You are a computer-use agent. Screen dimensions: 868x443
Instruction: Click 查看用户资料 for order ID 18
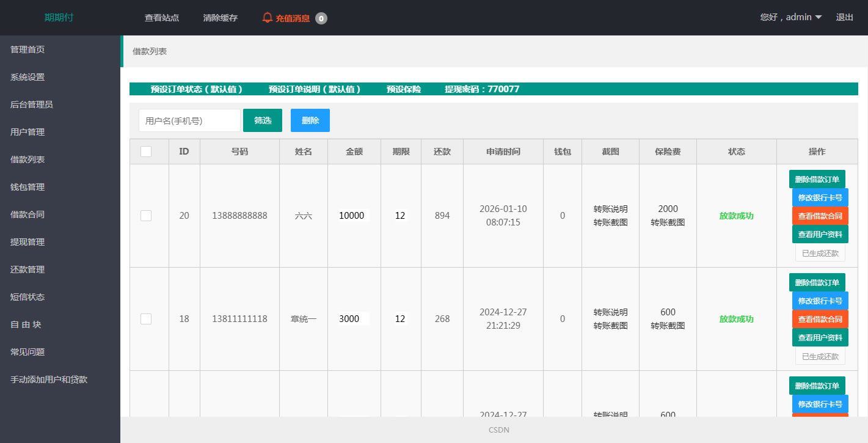click(x=820, y=337)
